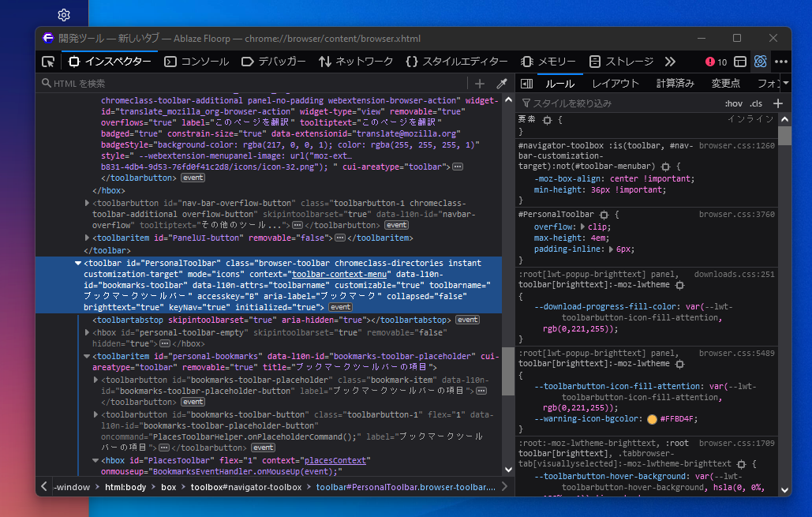Open browser.css:3760 source link
Image resolution: width=812 pixels, height=517 pixels.
point(736,215)
